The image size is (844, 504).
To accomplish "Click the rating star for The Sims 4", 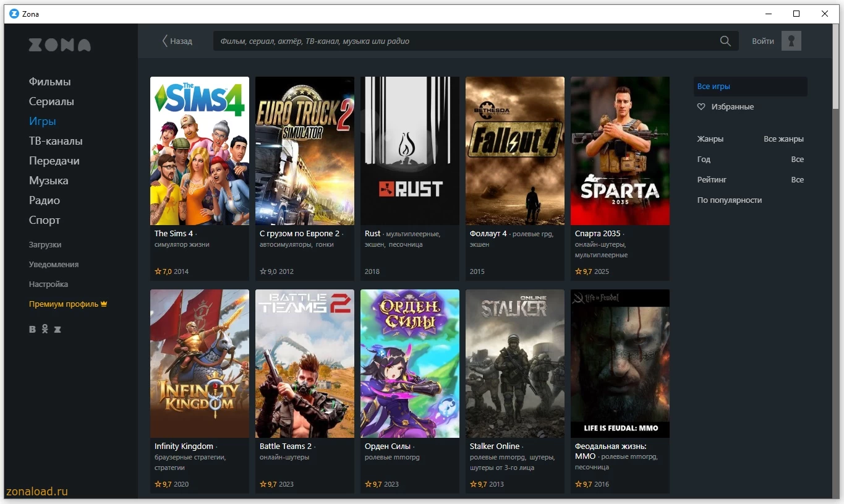I will (158, 271).
